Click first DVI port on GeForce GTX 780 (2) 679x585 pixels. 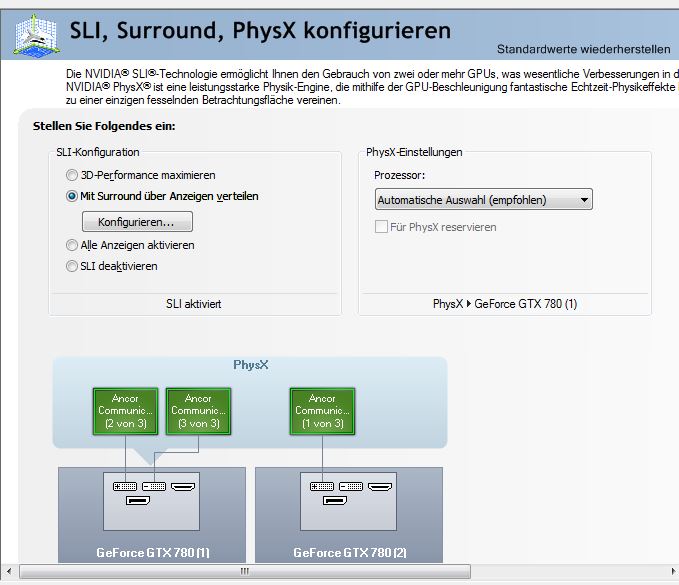(x=322, y=487)
